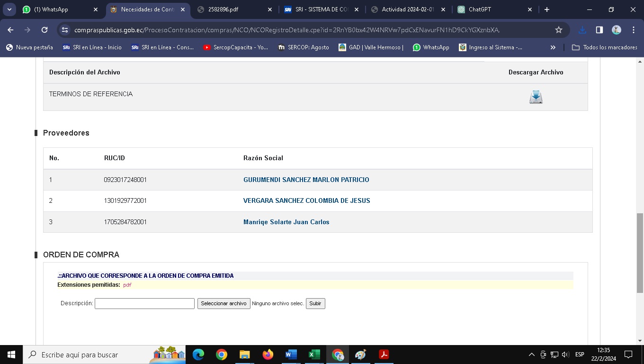Open File Explorer from the taskbar
The height and width of the screenshot is (364, 644).
pos(244,355)
